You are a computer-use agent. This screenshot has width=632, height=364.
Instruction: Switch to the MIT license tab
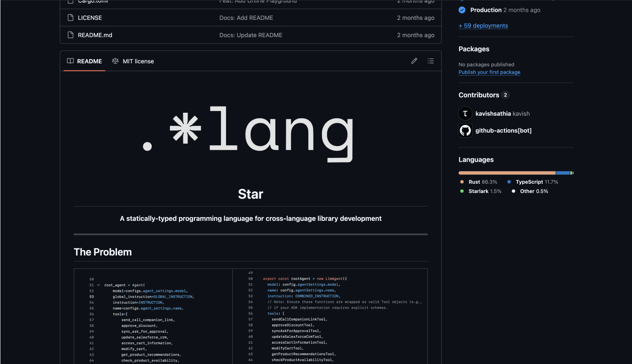tap(138, 61)
